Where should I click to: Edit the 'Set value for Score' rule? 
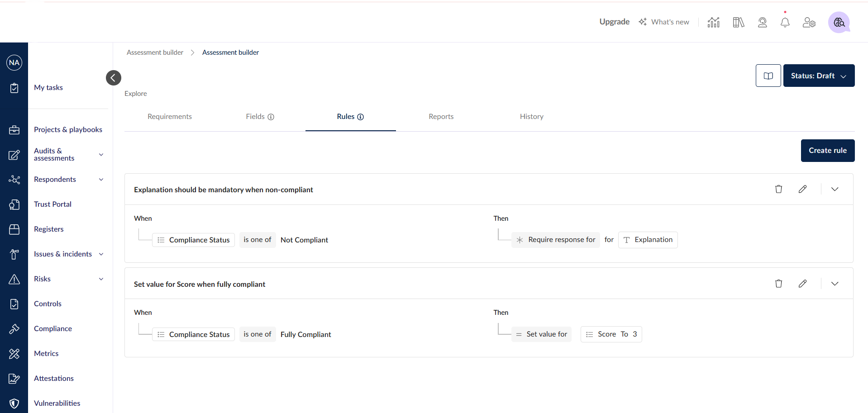(802, 284)
